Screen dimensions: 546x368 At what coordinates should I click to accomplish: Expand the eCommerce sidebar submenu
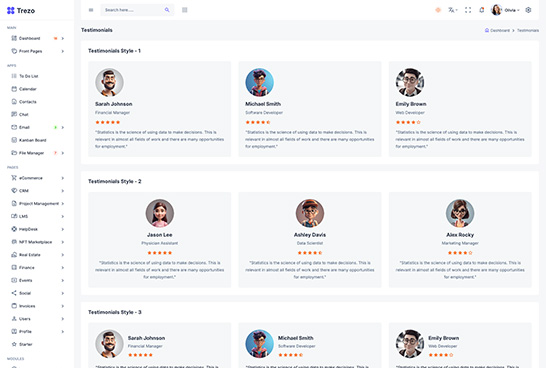pyautogui.click(x=38, y=178)
